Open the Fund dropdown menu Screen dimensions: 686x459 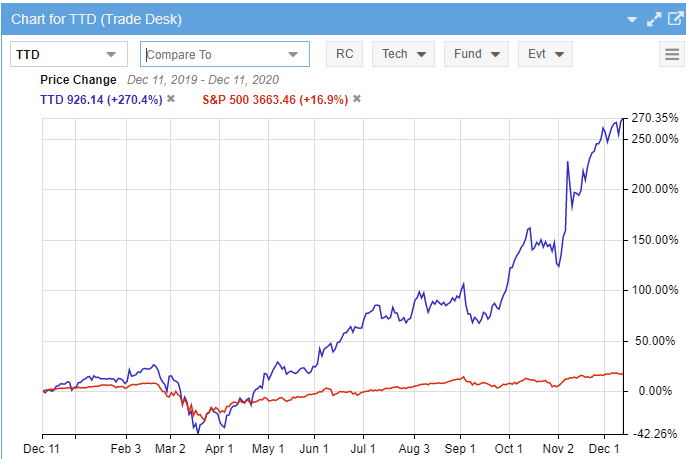476,54
